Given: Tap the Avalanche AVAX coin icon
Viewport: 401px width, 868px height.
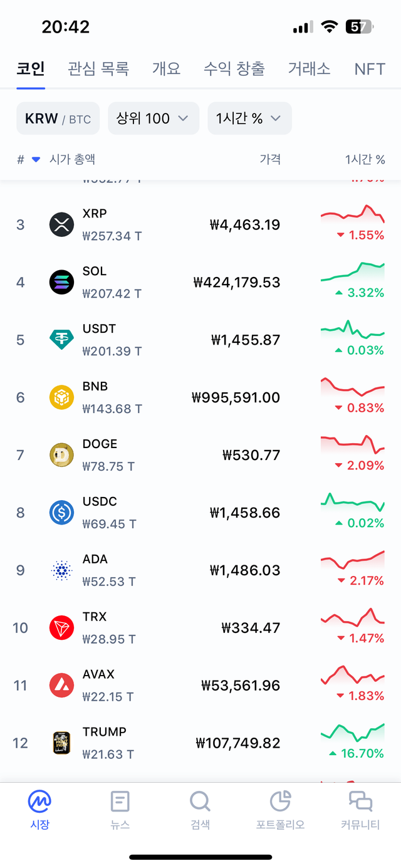Looking at the screenshot, I should (61, 686).
